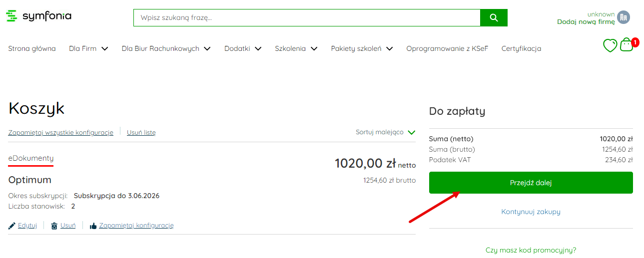Click the Dodaj nową firmę link

click(586, 22)
